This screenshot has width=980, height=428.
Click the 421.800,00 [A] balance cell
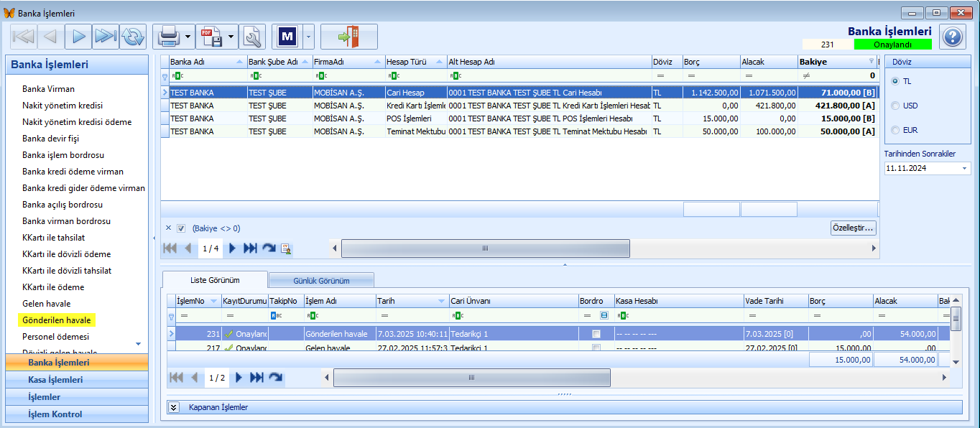point(838,106)
